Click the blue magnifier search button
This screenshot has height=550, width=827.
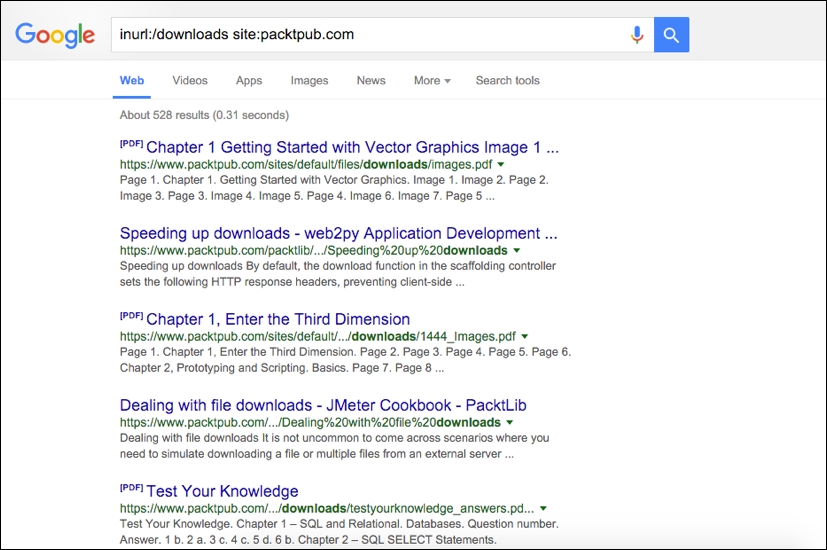pyautogui.click(x=671, y=35)
